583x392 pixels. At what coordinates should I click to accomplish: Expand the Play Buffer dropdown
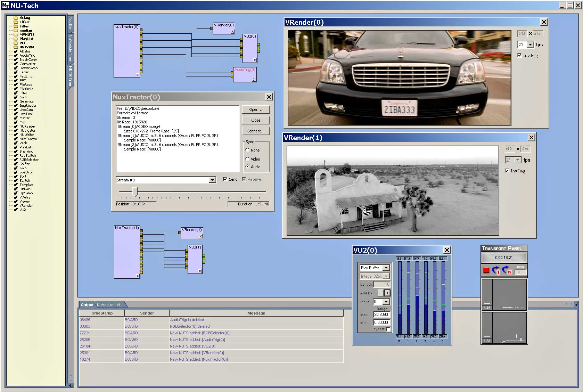386,268
